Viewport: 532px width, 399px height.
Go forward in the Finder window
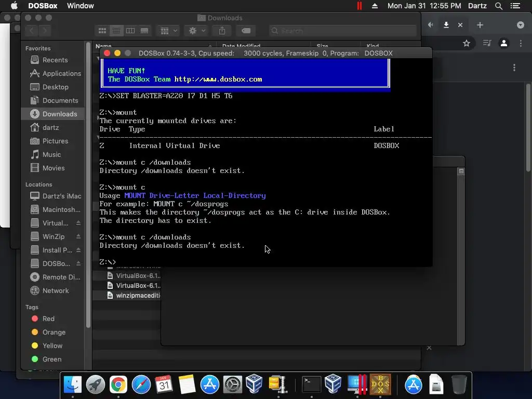point(45,31)
